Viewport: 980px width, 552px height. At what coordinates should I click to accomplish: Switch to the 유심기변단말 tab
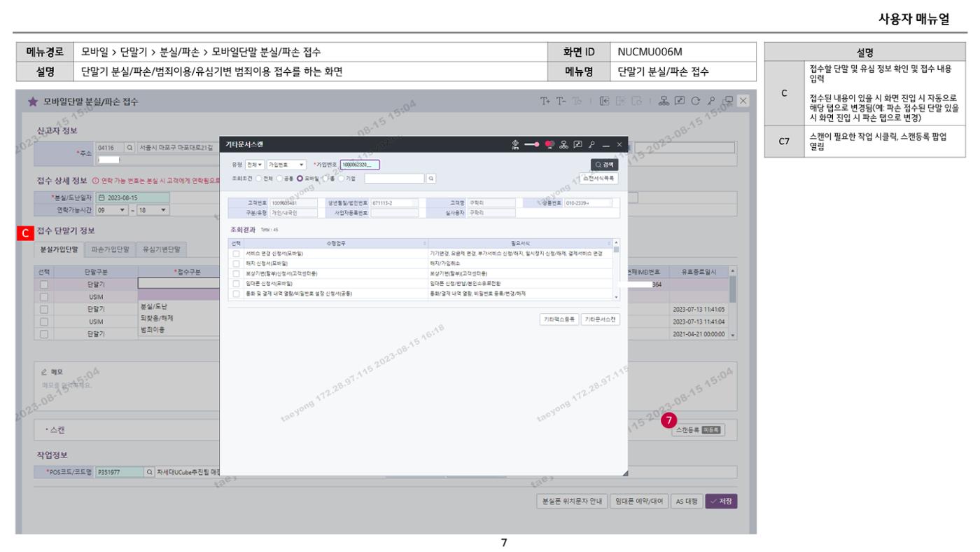coord(161,249)
